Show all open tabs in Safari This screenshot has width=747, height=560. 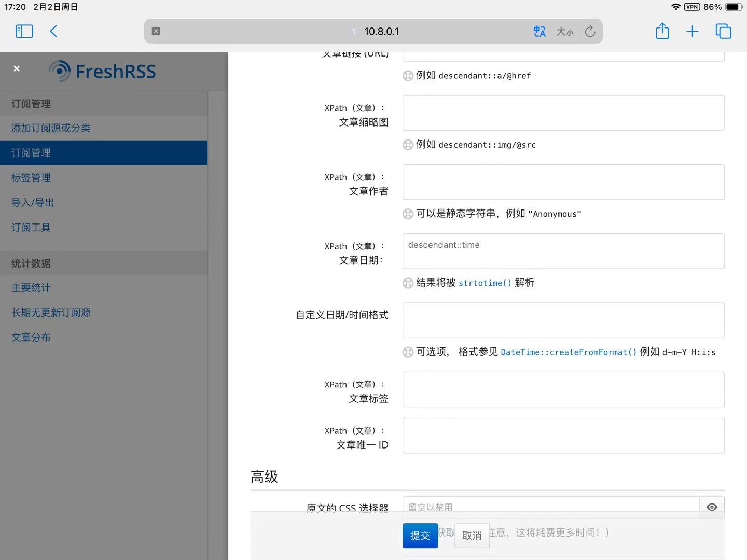723,31
